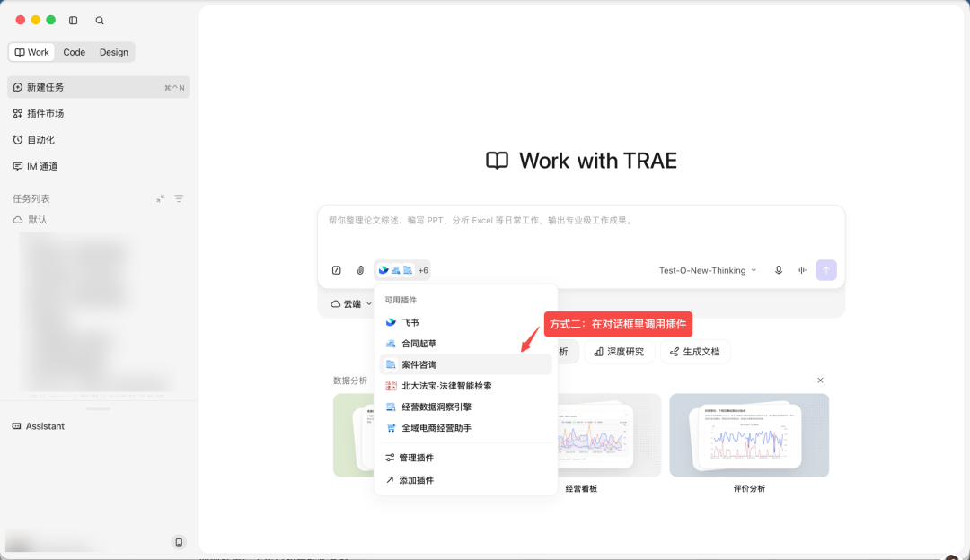Switch to the Code mode tab
The height and width of the screenshot is (560, 970).
pos(75,53)
